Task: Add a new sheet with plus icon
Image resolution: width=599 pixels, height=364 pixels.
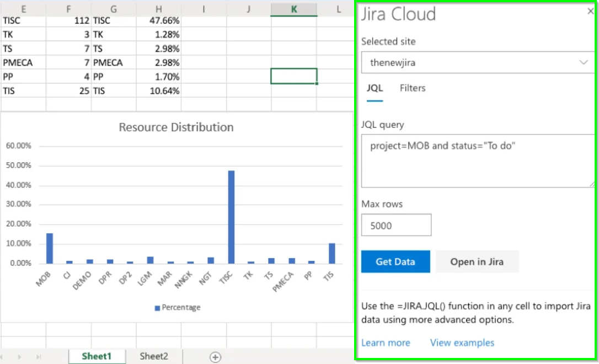Action: pyautogui.click(x=215, y=357)
